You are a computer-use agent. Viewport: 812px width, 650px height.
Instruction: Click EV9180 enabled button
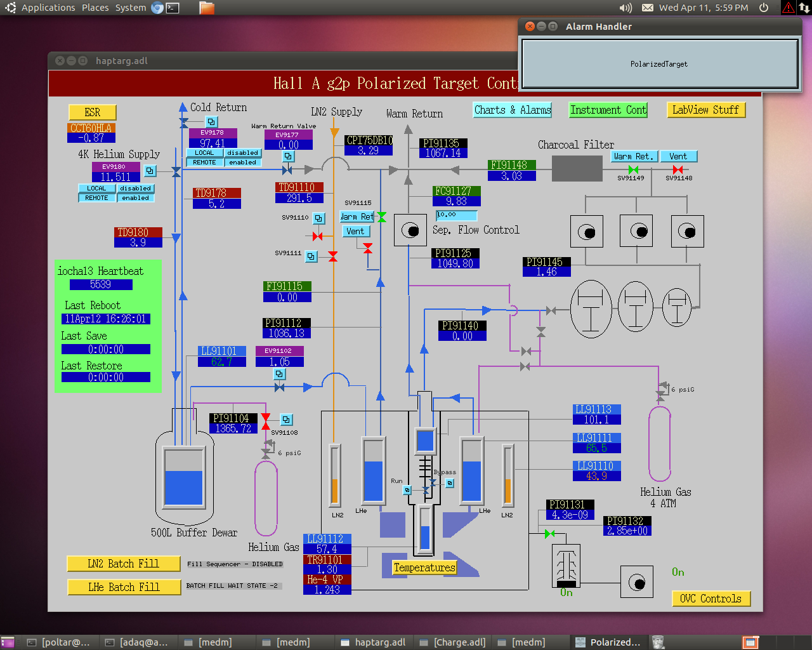point(135,198)
